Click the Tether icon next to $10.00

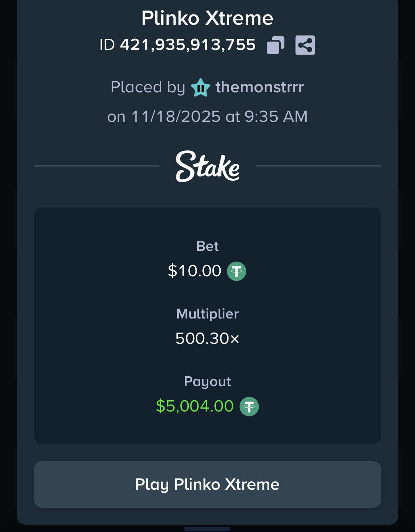coord(236,271)
